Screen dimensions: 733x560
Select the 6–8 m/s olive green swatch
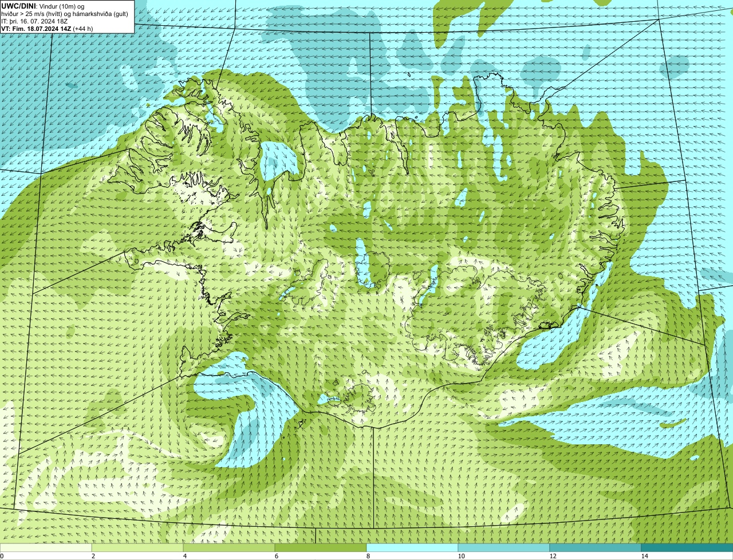(321, 547)
